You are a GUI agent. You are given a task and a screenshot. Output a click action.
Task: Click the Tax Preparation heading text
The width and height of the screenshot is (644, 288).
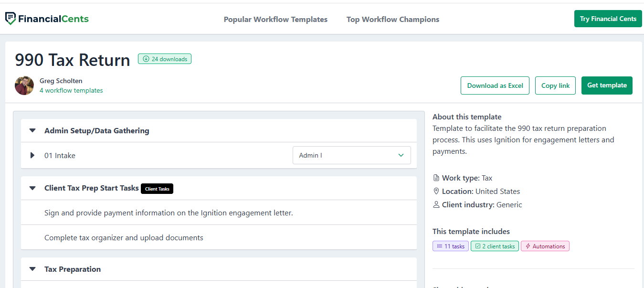[x=73, y=269]
